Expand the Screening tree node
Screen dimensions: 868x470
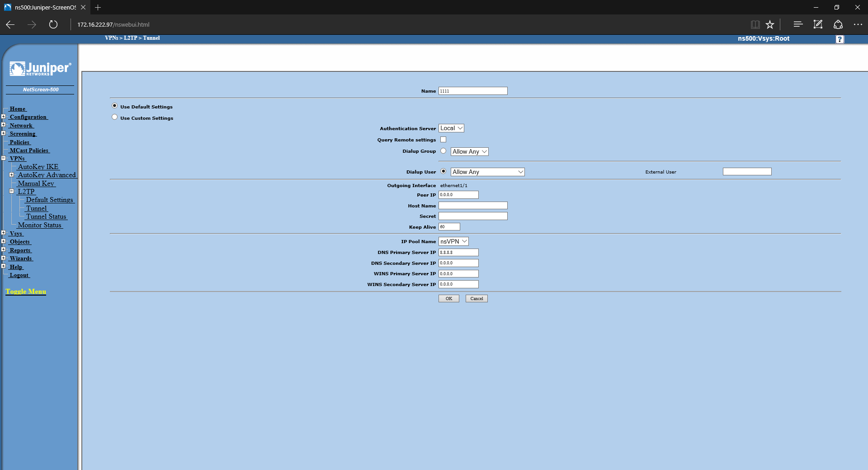pyautogui.click(x=4, y=133)
